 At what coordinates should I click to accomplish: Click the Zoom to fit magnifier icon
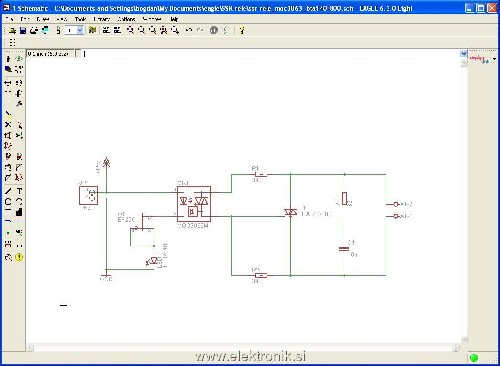(130, 30)
